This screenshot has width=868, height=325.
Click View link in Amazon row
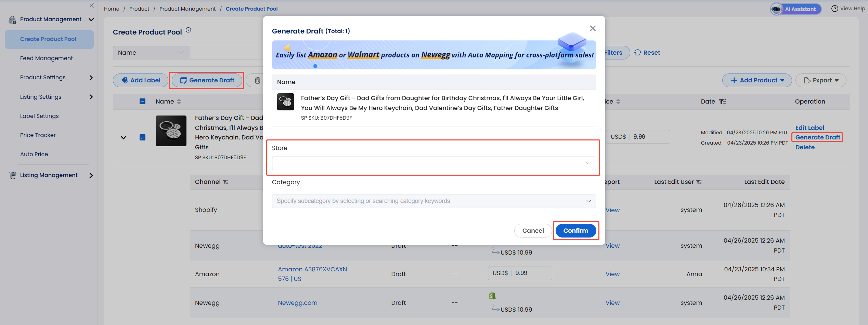point(612,274)
